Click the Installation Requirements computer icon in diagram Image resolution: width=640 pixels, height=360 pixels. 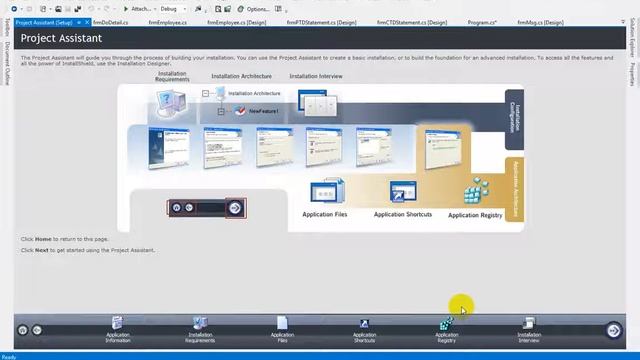click(172, 103)
